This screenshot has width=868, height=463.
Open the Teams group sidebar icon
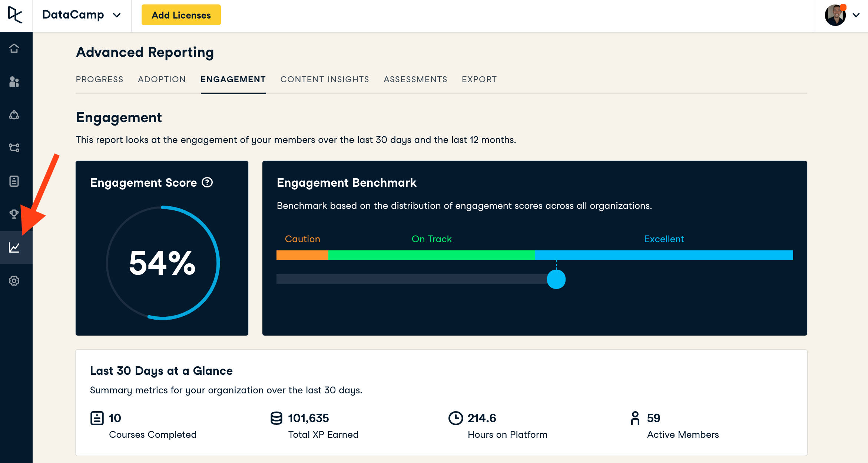14,115
